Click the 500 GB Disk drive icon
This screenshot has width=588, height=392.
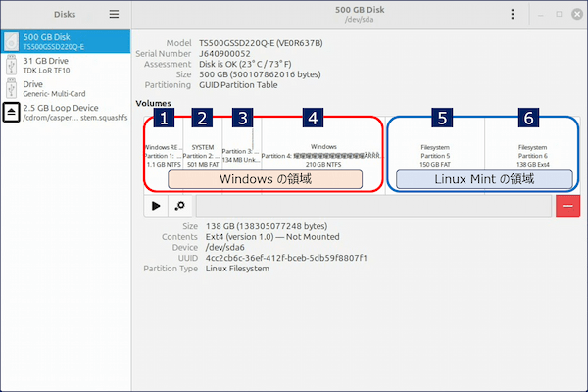(12, 40)
